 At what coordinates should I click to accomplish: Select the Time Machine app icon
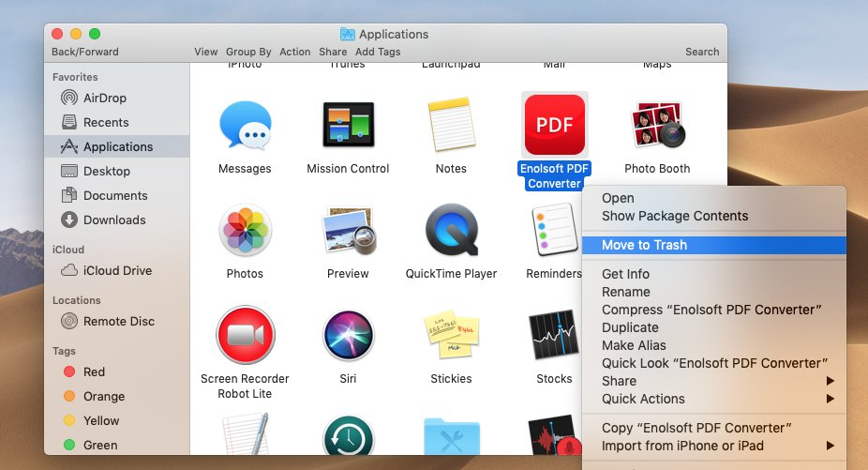pyautogui.click(x=348, y=435)
